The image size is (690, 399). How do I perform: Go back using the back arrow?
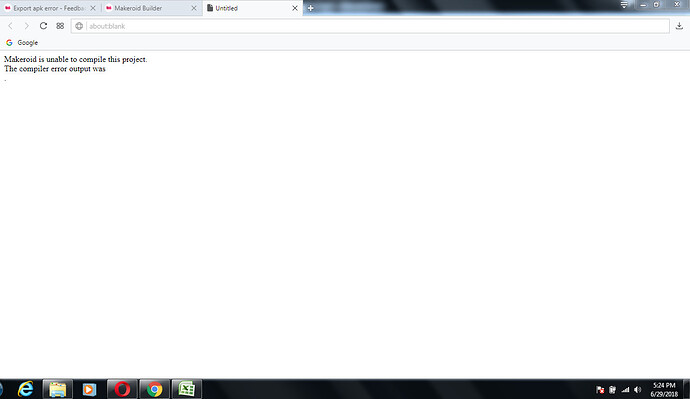[11, 26]
